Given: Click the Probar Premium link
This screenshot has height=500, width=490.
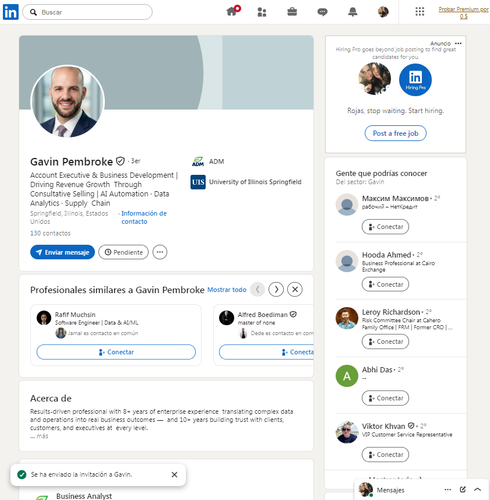Looking at the screenshot, I should point(464,13).
